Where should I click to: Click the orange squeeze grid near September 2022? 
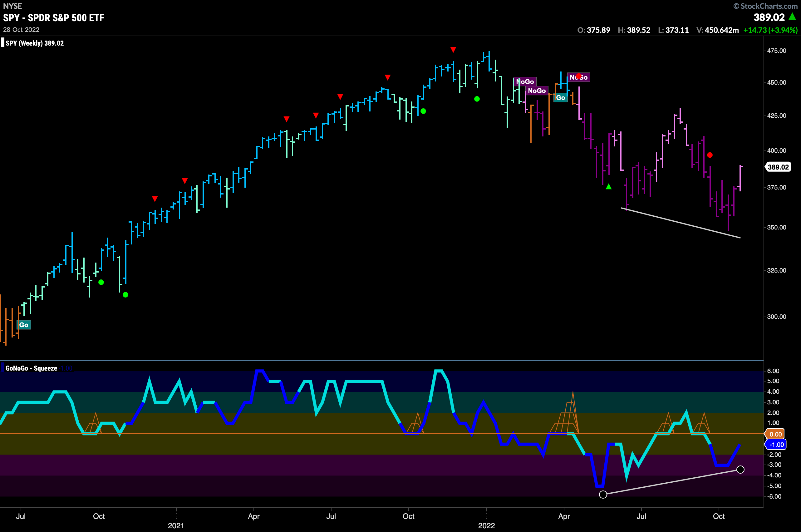(x=701, y=423)
